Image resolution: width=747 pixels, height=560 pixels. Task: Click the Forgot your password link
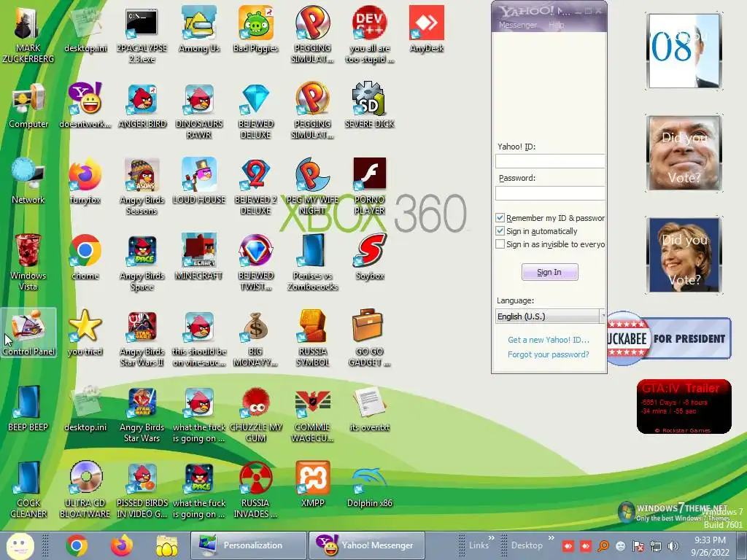[x=549, y=354]
